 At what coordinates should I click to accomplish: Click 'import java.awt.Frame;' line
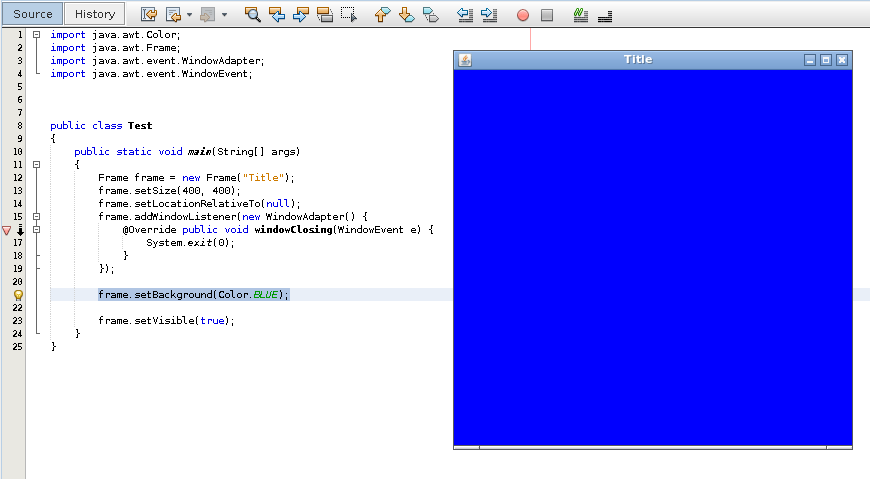coord(115,48)
